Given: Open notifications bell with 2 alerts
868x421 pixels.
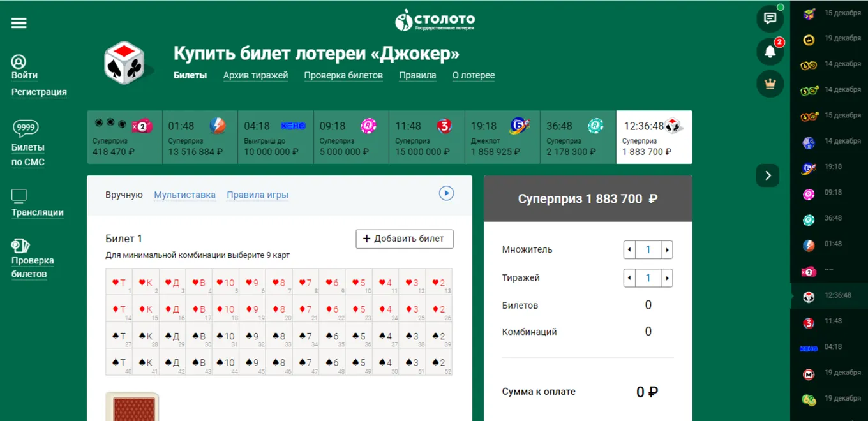Looking at the screenshot, I should click(x=770, y=52).
